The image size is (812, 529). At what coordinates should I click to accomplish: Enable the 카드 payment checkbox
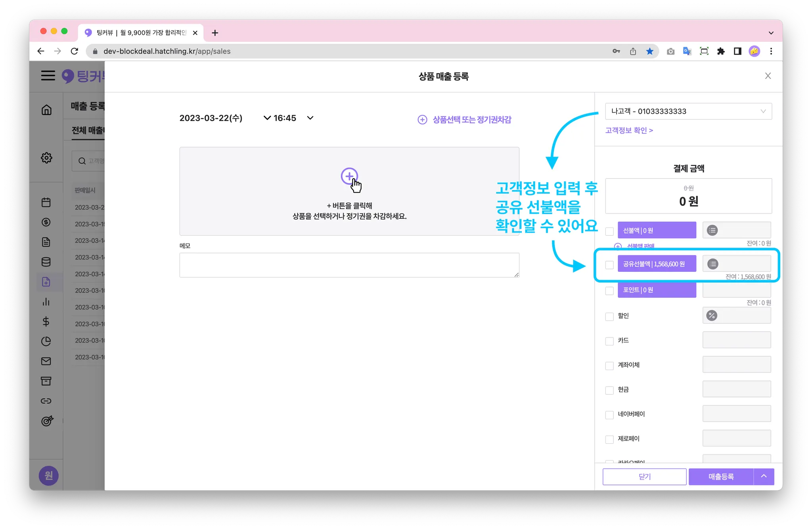(609, 341)
